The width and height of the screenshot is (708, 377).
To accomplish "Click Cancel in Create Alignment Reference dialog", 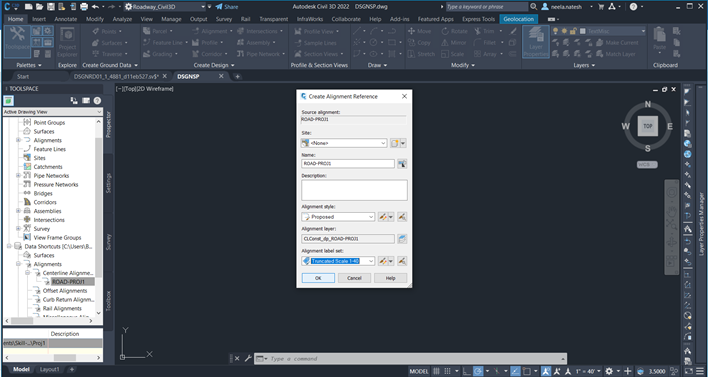I will (354, 278).
